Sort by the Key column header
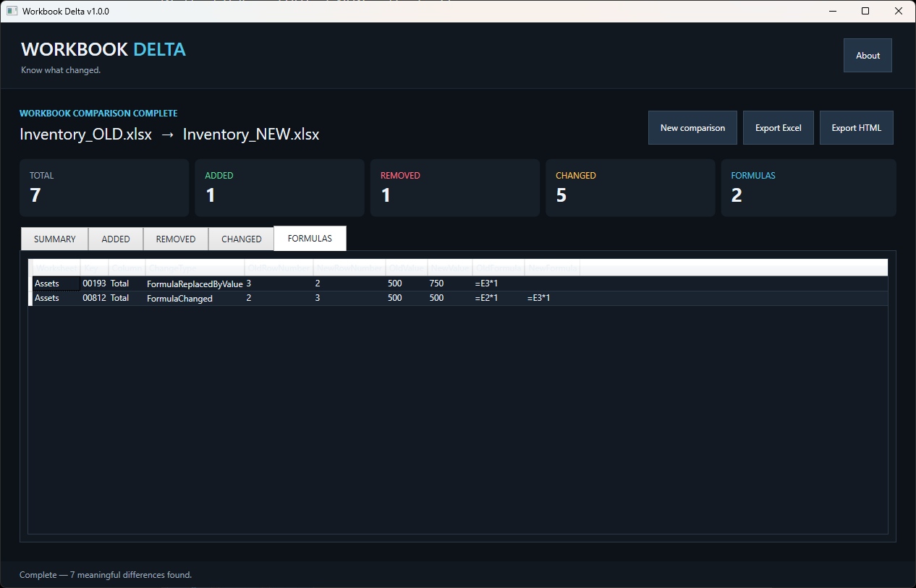 94,268
